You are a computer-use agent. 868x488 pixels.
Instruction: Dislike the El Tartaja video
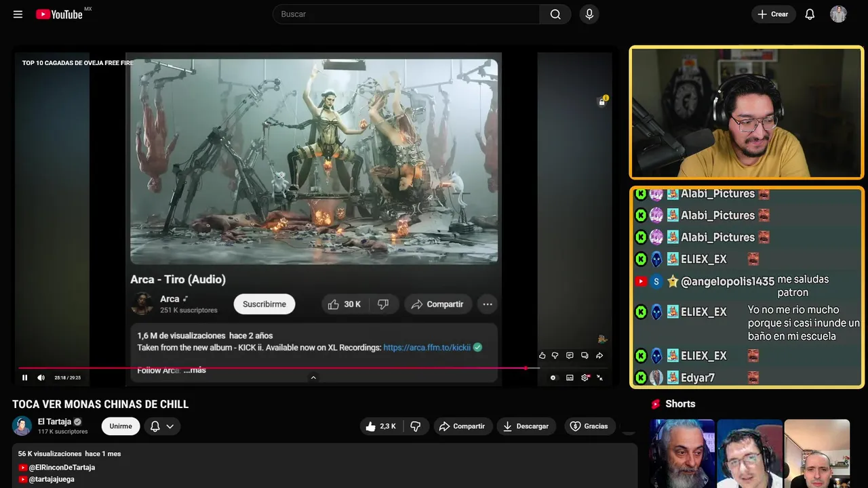pyautogui.click(x=416, y=426)
